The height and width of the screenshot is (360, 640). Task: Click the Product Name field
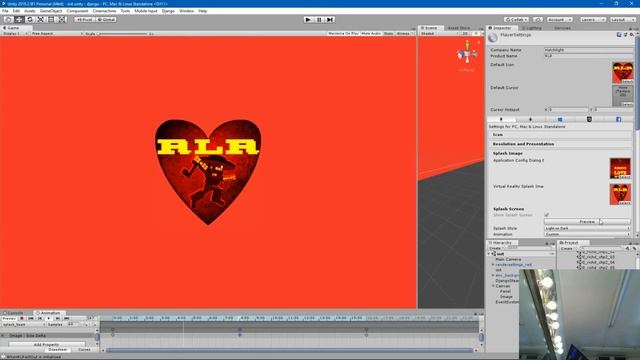click(x=588, y=56)
